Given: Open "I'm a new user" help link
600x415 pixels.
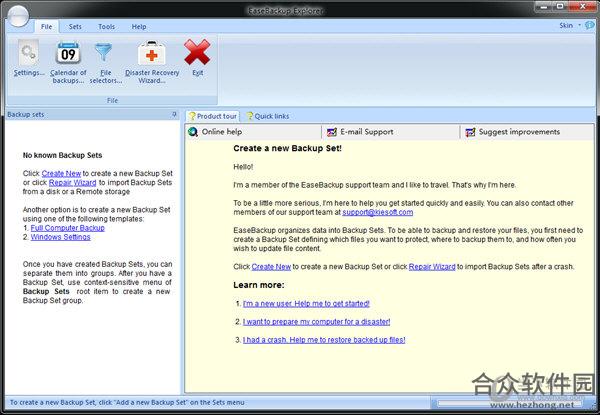Looking at the screenshot, I should [306, 304].
